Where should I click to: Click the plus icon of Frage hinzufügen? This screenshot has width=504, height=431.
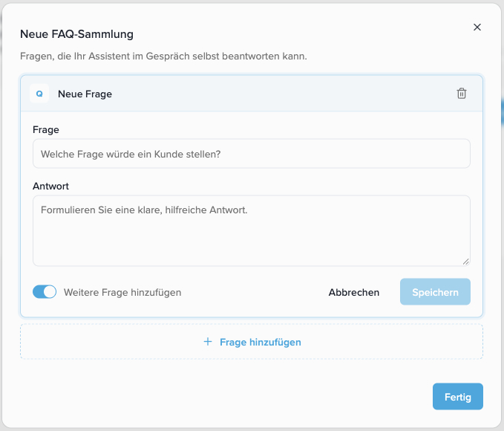coord(208,342)
